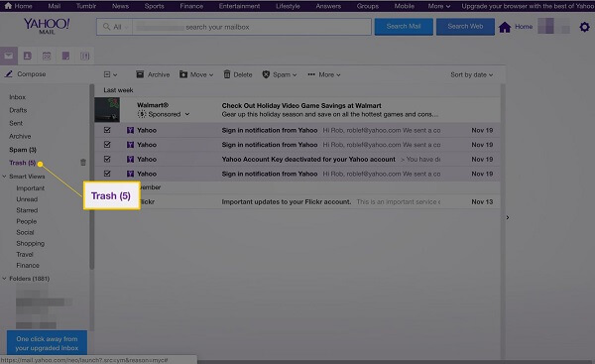Open Tumblr in top navigation bar

(x=86, y=6)
